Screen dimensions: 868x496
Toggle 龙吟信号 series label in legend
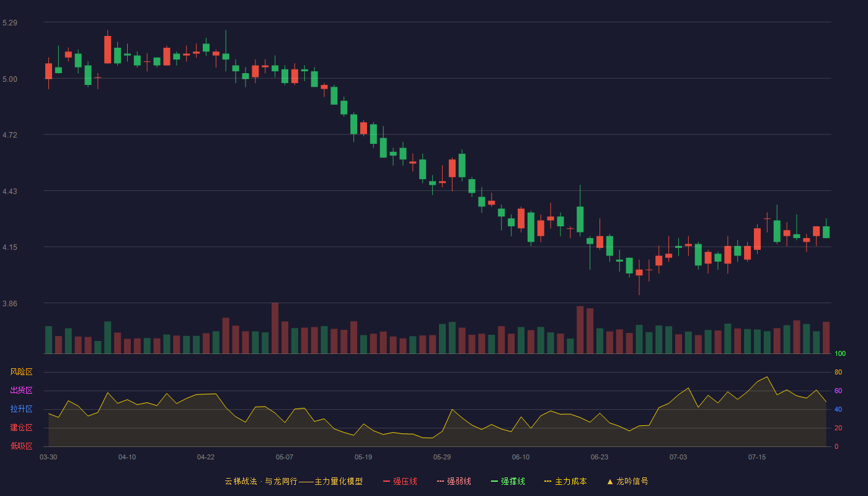tap(632, 481)
